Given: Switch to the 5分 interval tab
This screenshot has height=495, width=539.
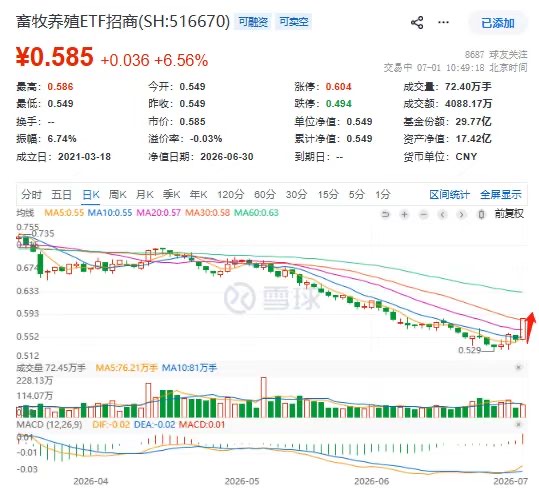Looking at the screenshot, I should click(x=356, y=195).
